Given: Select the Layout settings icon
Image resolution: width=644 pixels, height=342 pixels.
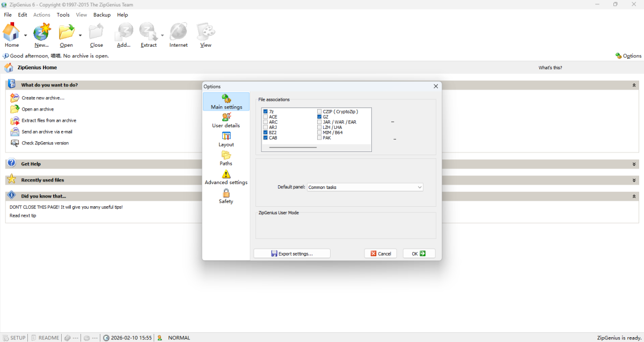Looking at the screenshot, I should click(226, 136).
